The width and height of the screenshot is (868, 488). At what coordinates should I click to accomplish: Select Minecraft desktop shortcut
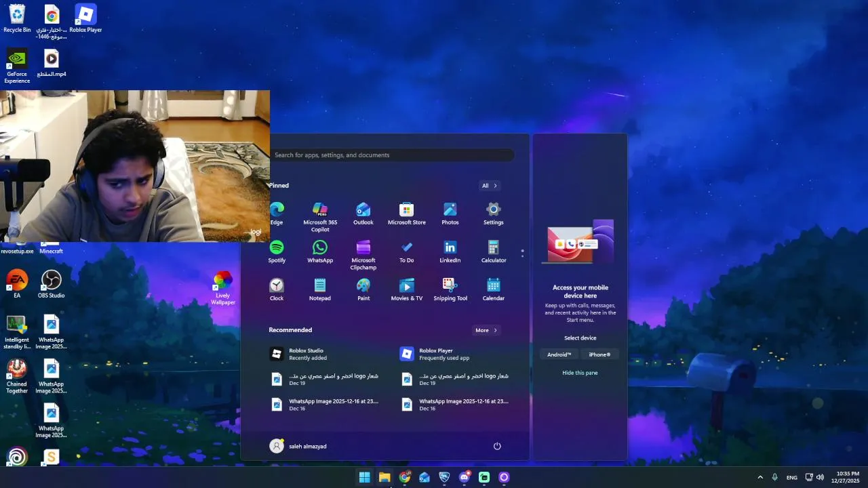pos(52,248)
